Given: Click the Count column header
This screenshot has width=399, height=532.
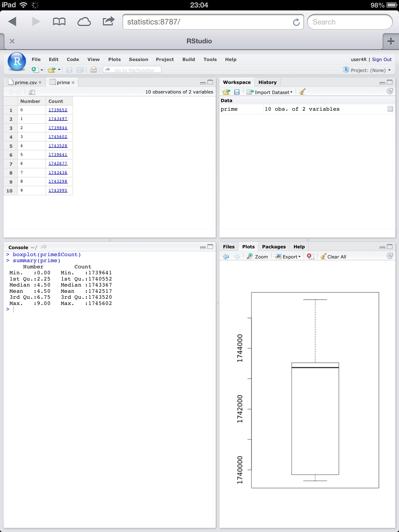Looking at the screenshot, I should 59,101.
